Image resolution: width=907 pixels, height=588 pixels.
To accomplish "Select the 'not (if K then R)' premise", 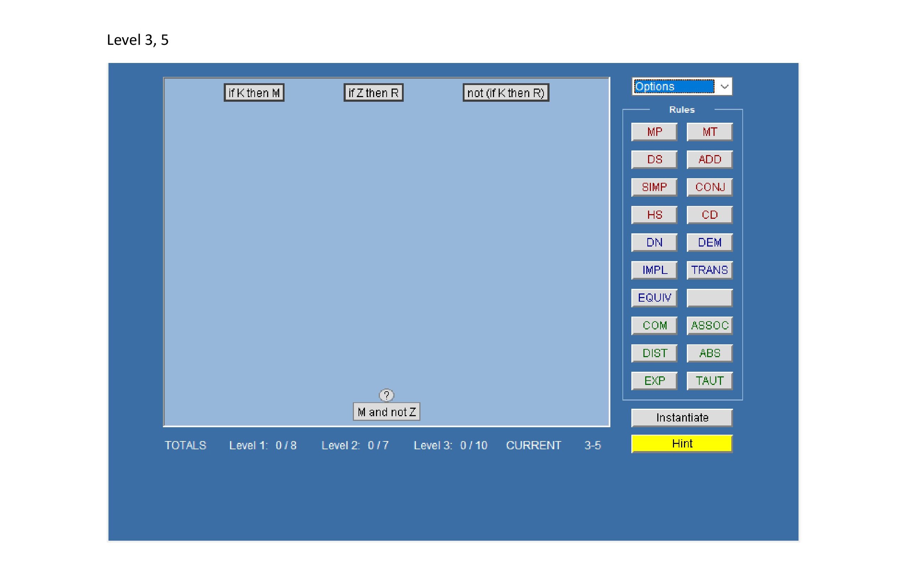I will (505, 92).
